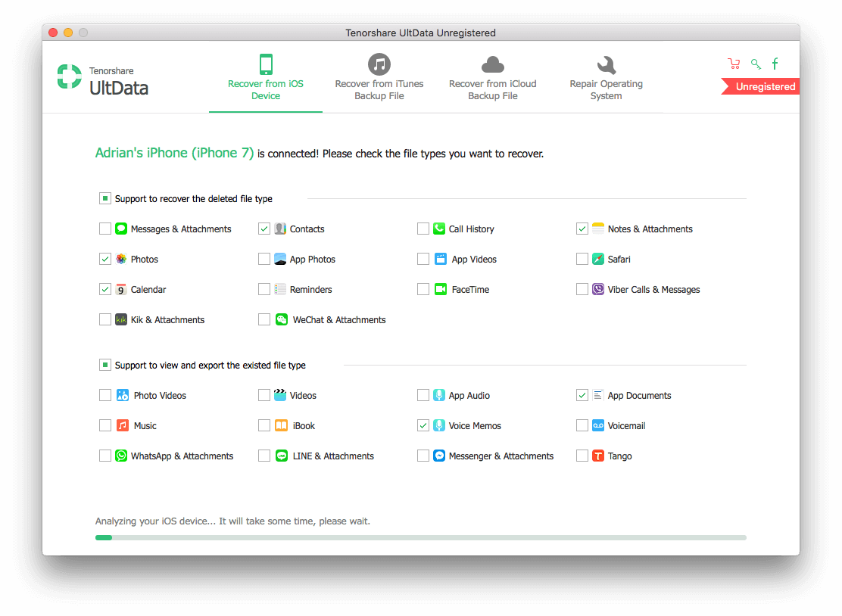The image size is (842, 616).
Task: Open the Repair Operating System tab
Action: click(606, 77)
